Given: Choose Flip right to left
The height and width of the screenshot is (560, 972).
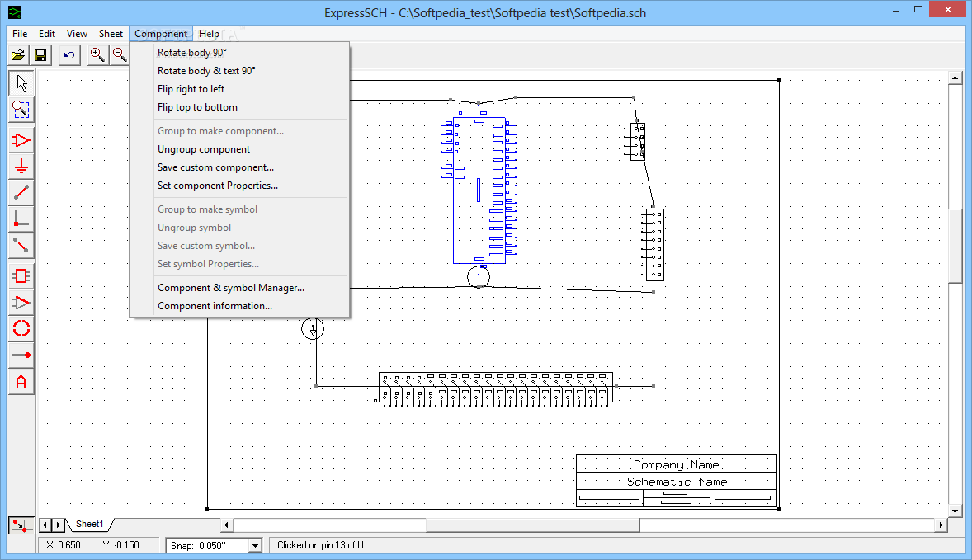Looking at the screenshot, I should coord(239,89).
